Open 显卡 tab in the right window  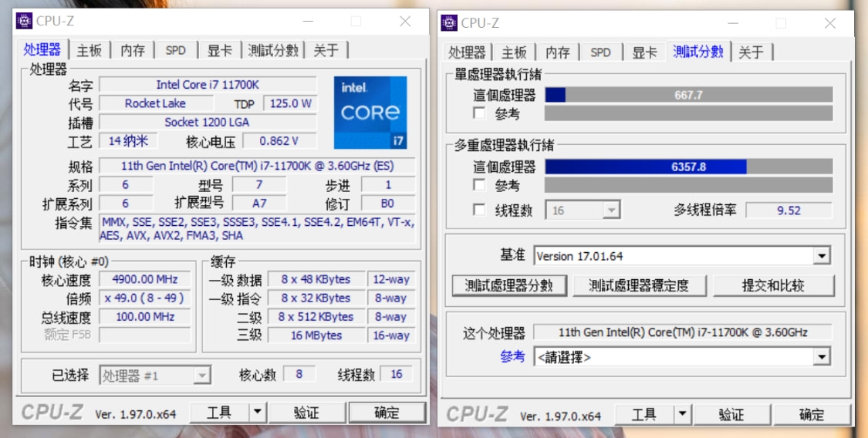644,52
